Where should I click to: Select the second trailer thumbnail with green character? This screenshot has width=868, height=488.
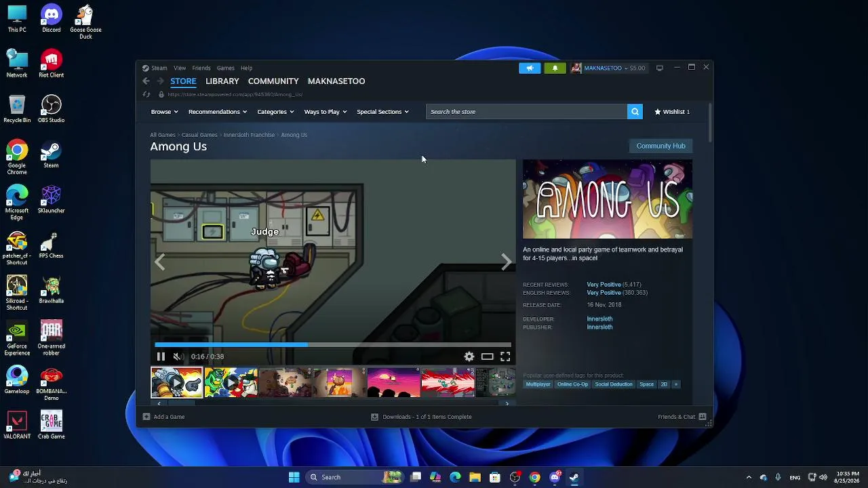click(231, 382)
